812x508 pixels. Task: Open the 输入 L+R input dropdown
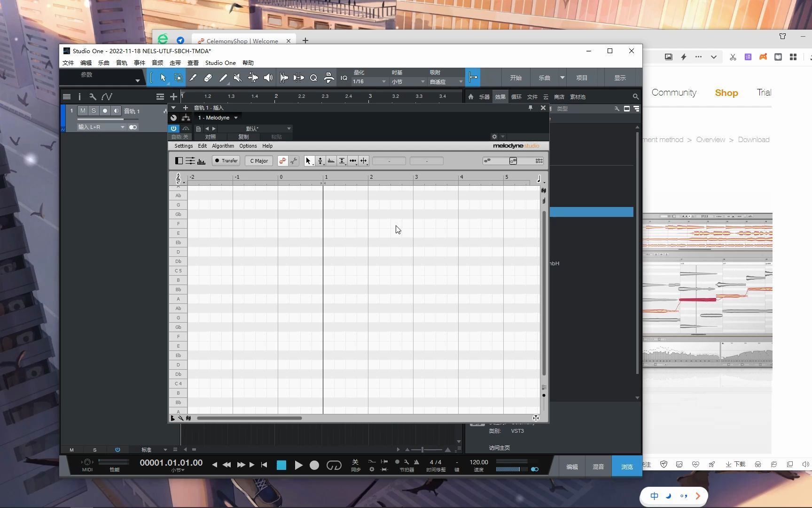click(101, 127)
